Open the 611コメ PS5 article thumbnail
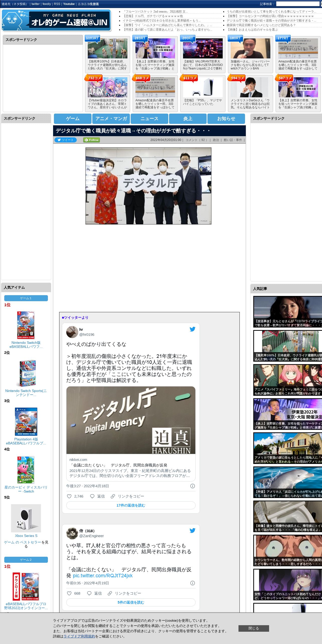The width and height of the screenshot is (322, 644). (203, 87)
